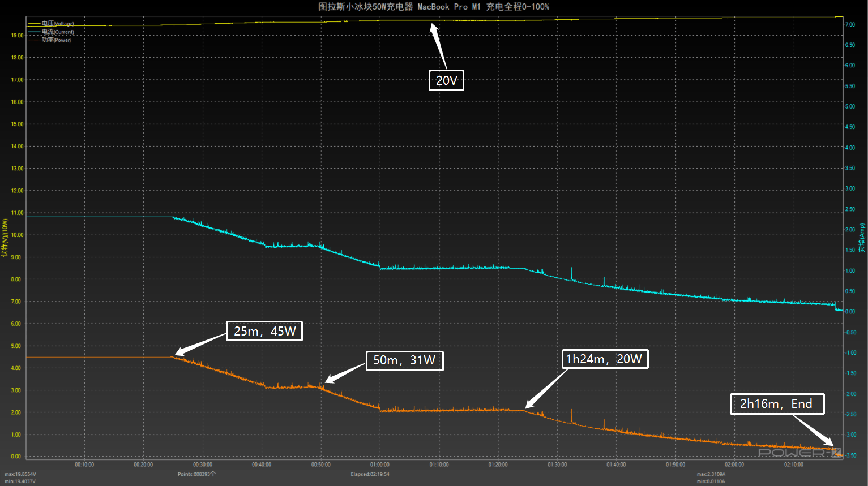868x486 pixels.
Task: Click the chart title mentioning MacBook Pro M1
Action: pos(434,7)
